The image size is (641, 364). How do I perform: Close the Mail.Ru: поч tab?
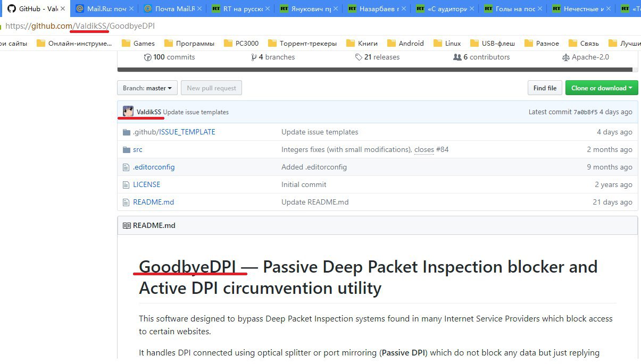pos(132,9)
